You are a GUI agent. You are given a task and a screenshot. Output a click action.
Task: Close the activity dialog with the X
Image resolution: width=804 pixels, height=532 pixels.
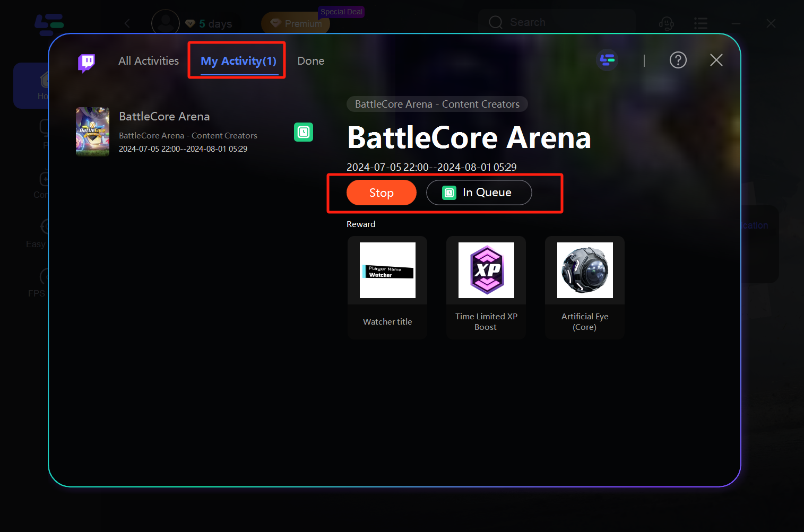point(716,60)
